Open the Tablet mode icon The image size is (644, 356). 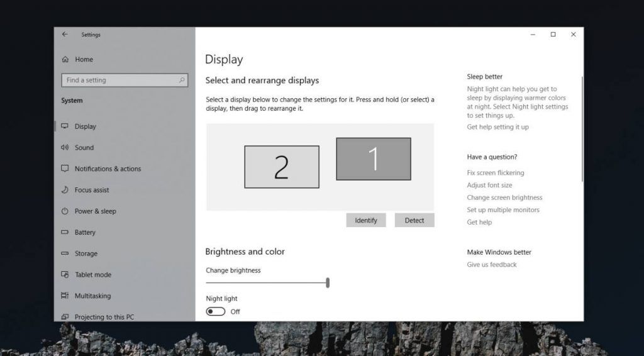pyautogui.click(x=65, y=275)
